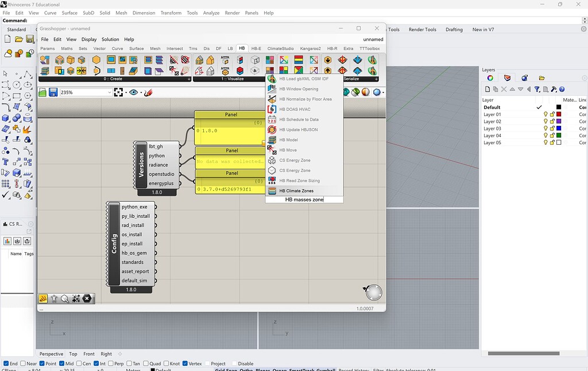Disable the Vertex object snap checkbox
588x371 pixels.
(185, 364)
